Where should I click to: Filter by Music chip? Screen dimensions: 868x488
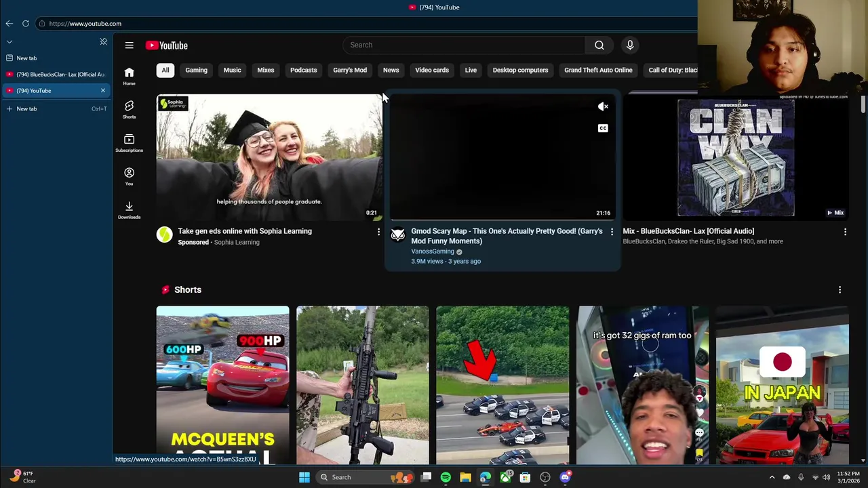[232, 70]
